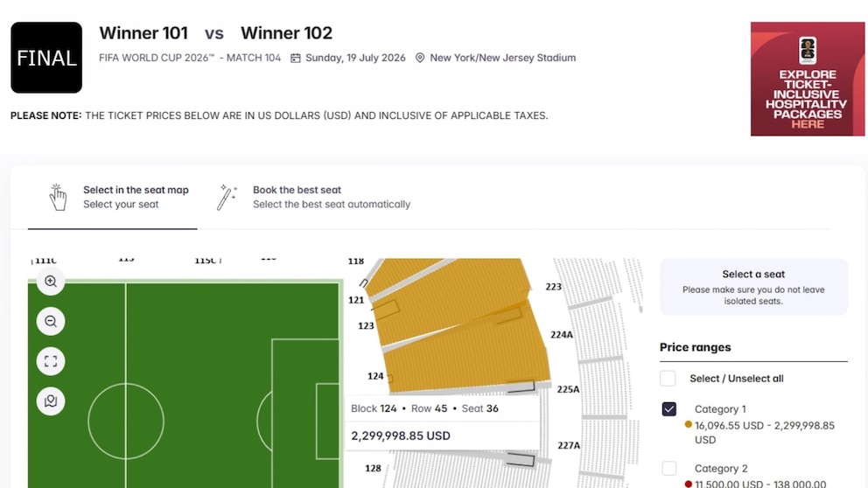Enable the Category 2 checkbox
Screen dimensions: 868x488
tap(668, 469)
